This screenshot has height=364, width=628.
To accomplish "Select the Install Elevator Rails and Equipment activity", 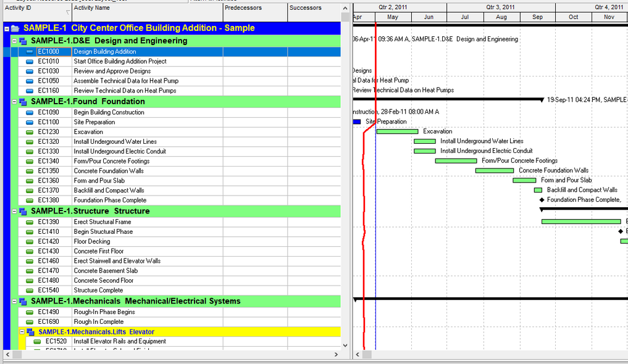I will (x=120, y=342).
